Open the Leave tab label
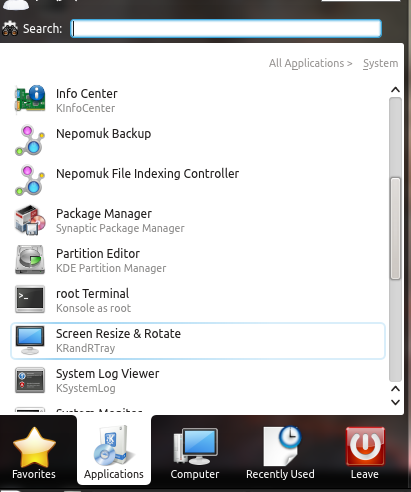This screenshot has width=411, height=492. coord(365,474)
